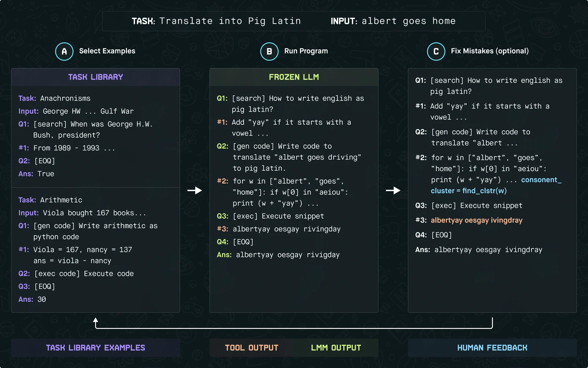
Task: Click the arrow between Frozen LLM and Fix Mistakes panel
Action: pos(393,190)
